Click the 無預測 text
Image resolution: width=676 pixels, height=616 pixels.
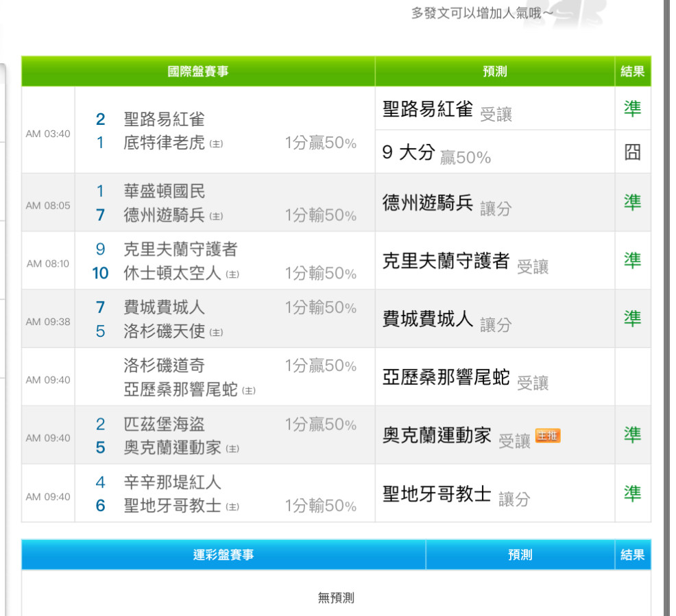[336, 598]
